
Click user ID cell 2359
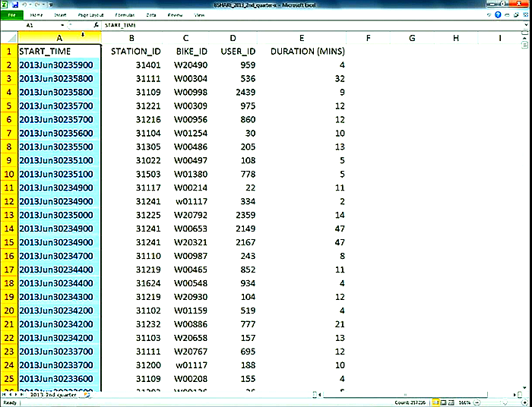pos(233,215)
